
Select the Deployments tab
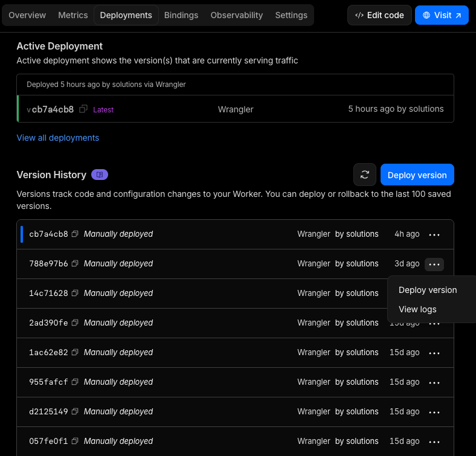[126, 15]
